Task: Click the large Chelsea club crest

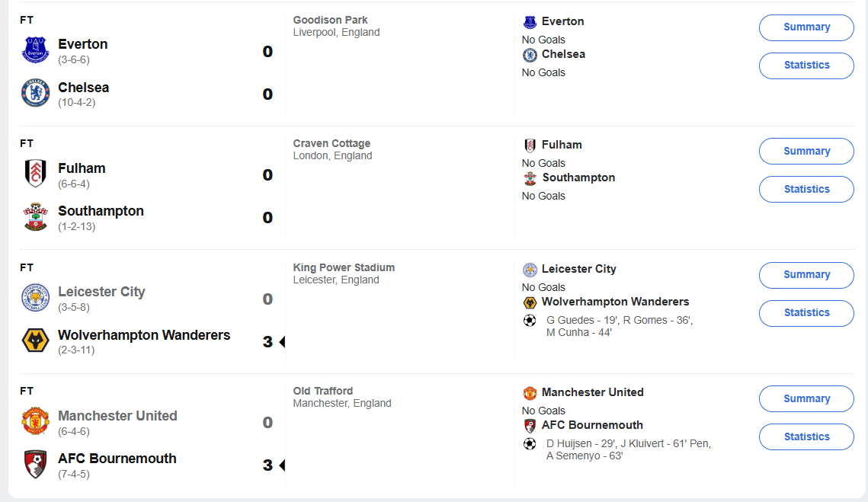Action: click(36, 93)
